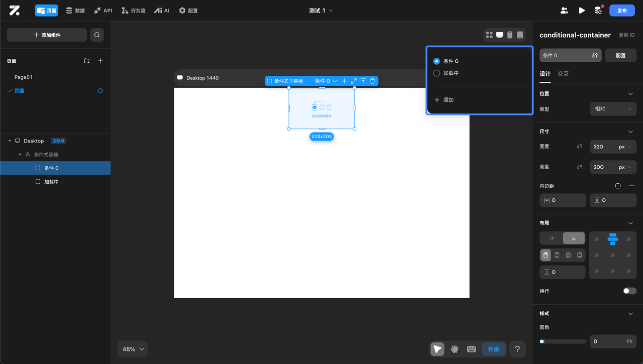Click the padding minus icon
The image size is (643, 364).
coord(631,186)
